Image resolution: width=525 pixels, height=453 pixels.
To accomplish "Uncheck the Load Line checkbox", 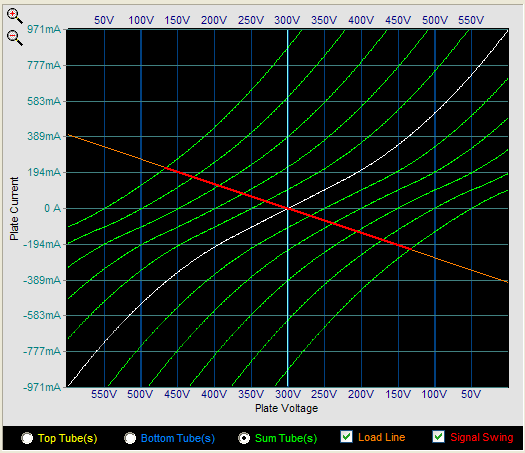I will 346,437.
